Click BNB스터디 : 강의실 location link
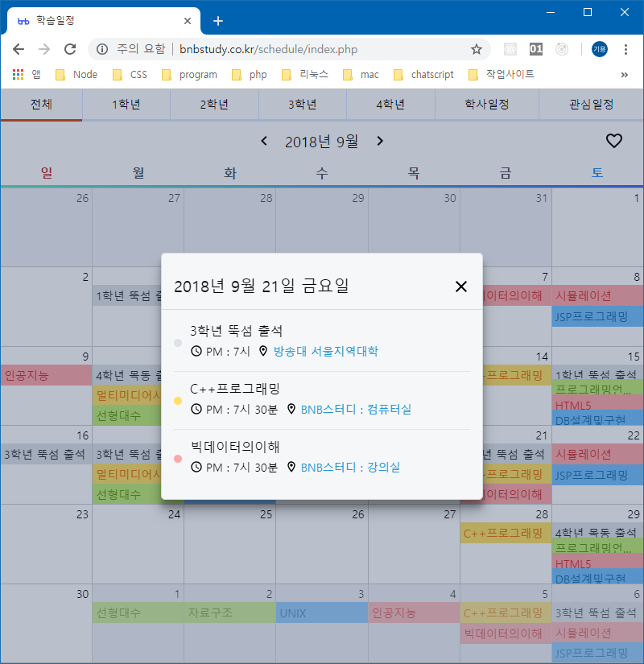Viewport: 644px width, 664px height. click(x=350, y=467)
